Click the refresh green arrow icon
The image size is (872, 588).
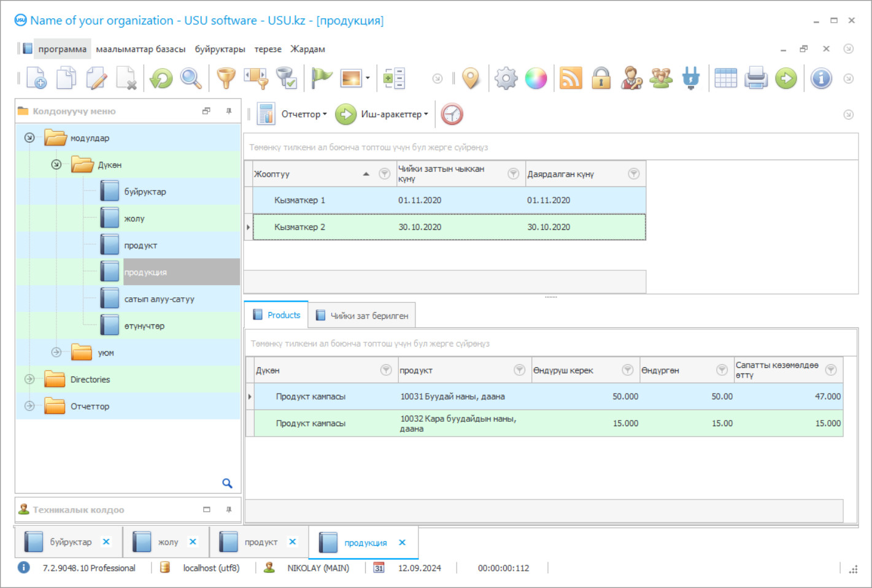point(161,78)
